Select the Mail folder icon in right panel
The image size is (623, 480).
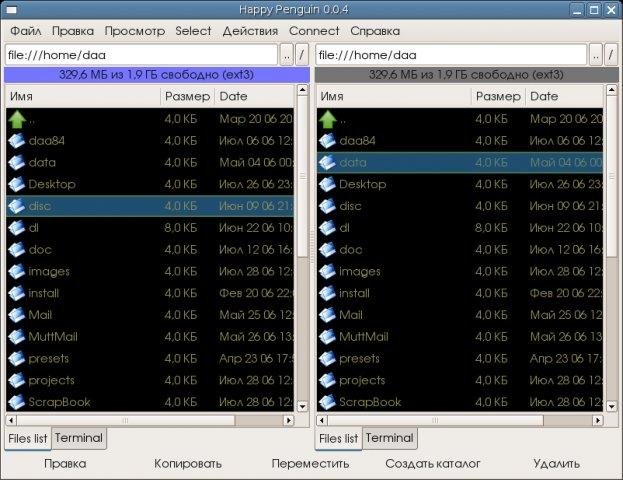pos(327,315)
